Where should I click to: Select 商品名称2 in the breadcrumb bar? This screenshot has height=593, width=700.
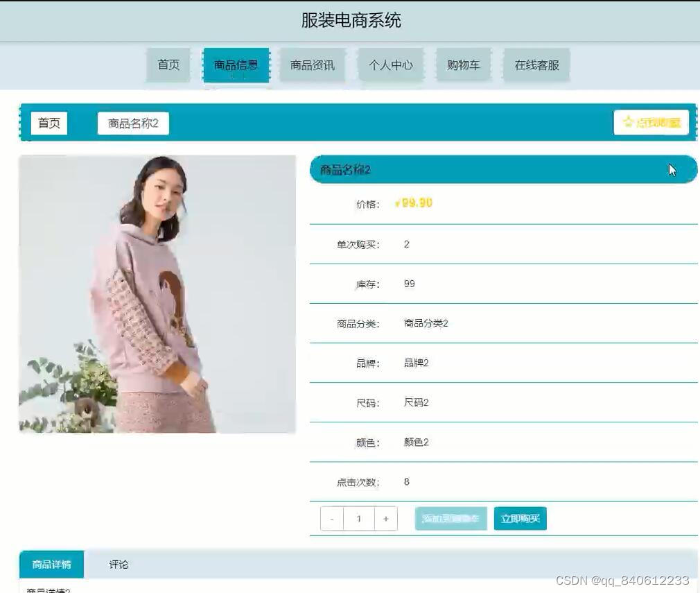point(132,123)
